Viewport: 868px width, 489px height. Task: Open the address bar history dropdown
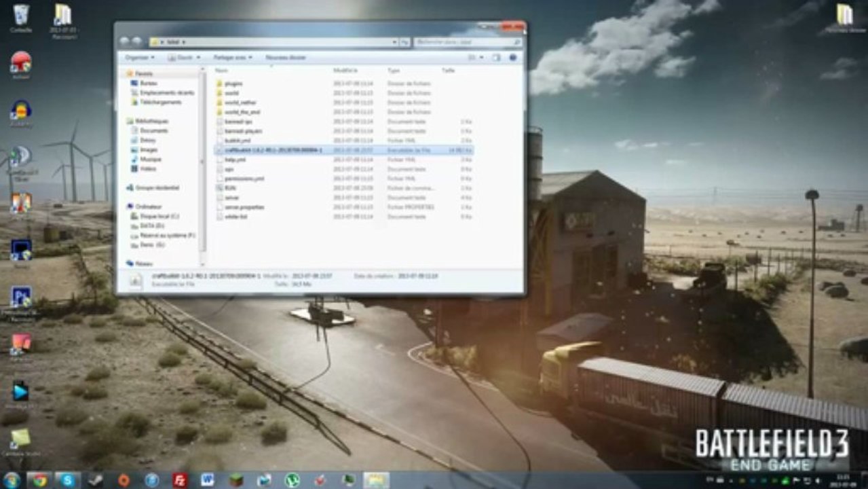point(395,42)
